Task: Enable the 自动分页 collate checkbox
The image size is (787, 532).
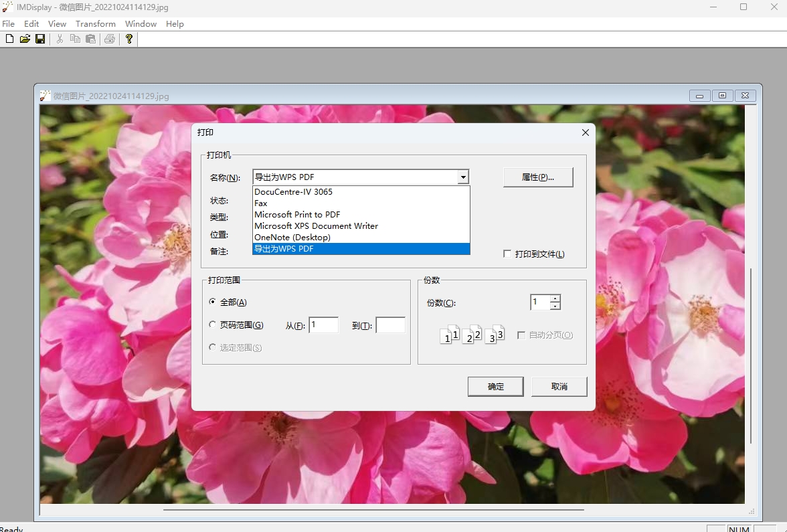Action: pyautogui.click(x=520, y=336)
